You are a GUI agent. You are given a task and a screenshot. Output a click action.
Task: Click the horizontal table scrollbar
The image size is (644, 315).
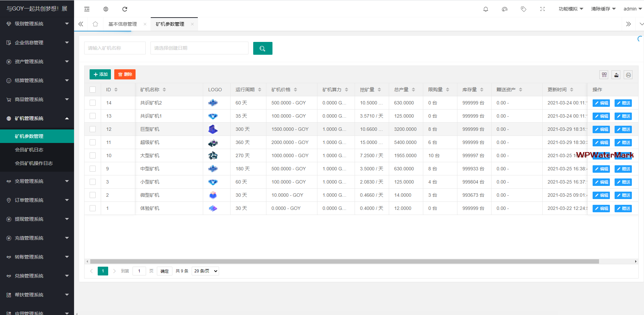point(344,261)
